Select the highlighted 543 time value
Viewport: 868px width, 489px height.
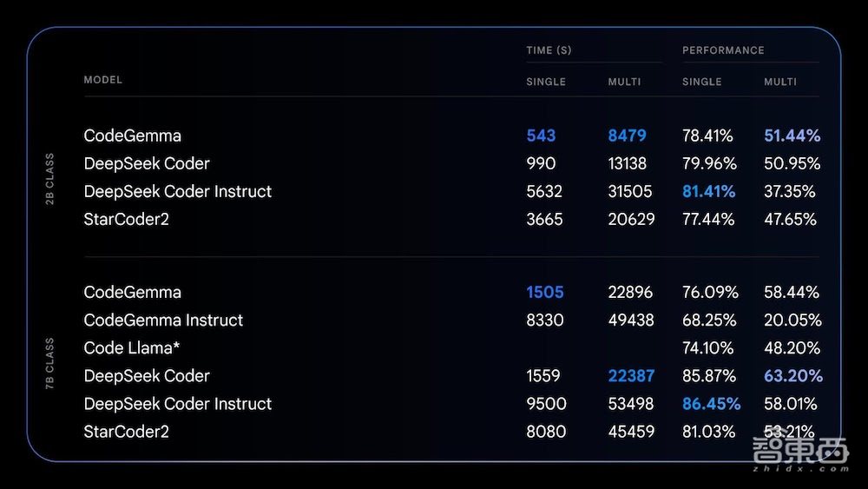pyautogui.click(x=541, y=136)
